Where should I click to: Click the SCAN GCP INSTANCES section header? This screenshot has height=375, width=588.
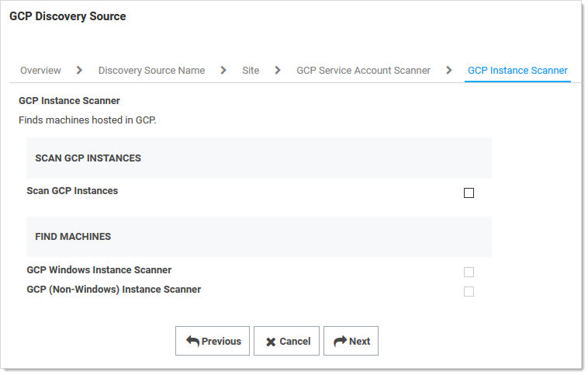(88, 158)
